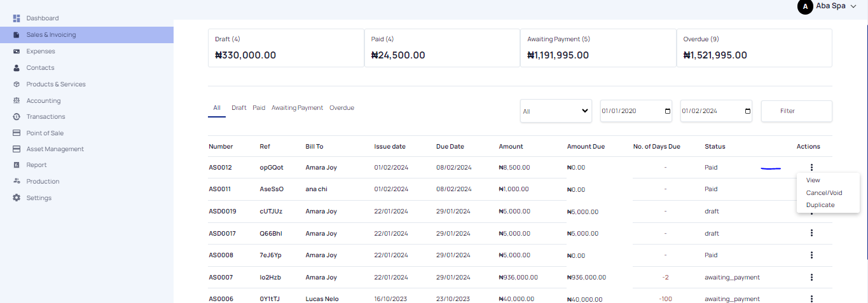Click the Transactions clock icon

[x=17, y=116]
